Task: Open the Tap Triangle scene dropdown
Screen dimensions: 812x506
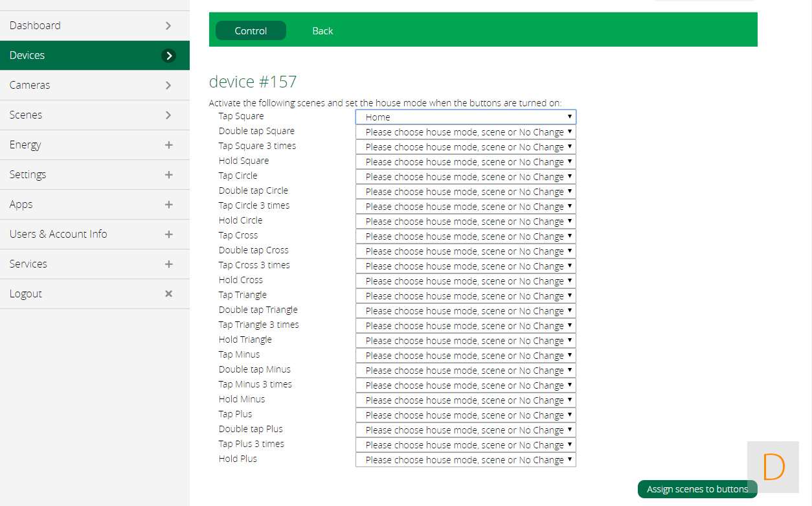Action: point(466,296)
